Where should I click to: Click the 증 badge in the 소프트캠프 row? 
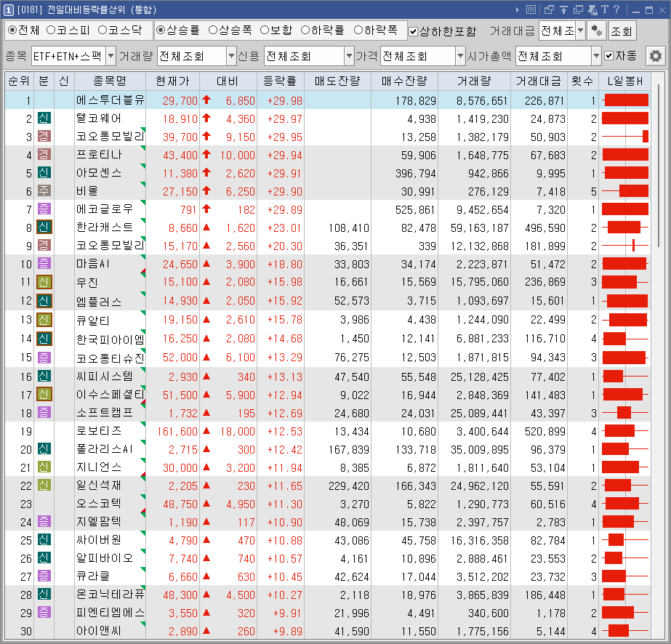(x=44, y=413)
